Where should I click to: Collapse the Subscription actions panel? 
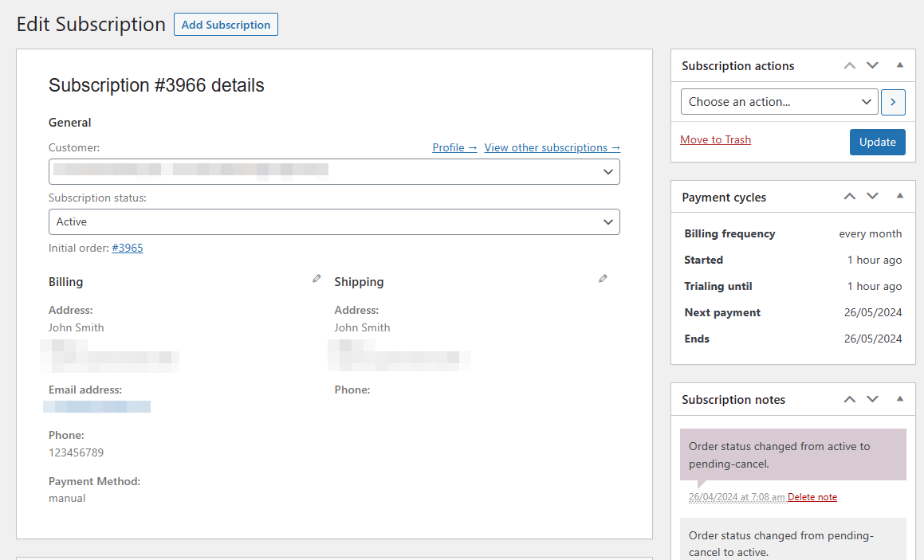tap(900, 65)
